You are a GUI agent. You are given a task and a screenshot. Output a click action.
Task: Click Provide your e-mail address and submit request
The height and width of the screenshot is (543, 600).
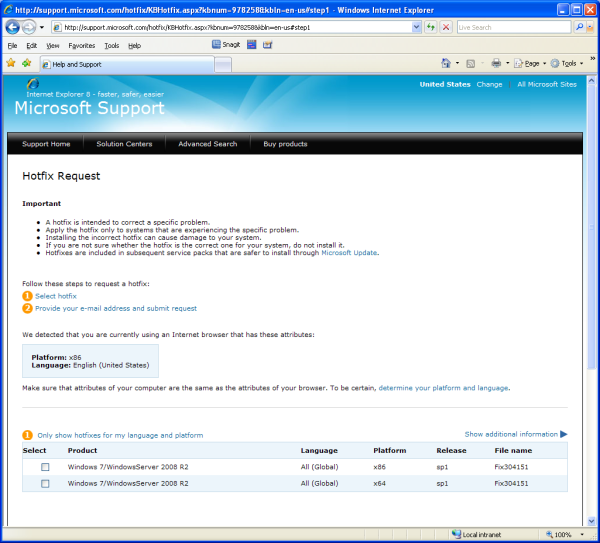[116, 308]
